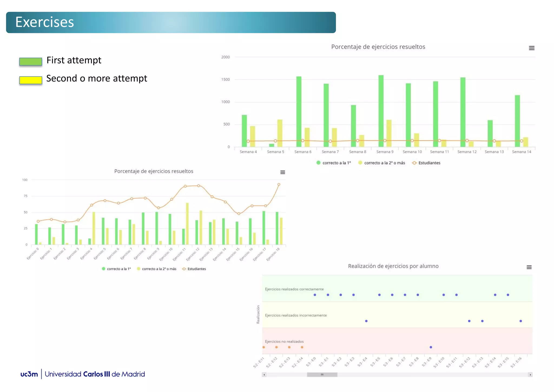Viewport: 554px width, 392px height.
Task: Click the blue dot in 'Ejercicios no realizados' row
Action: (x=431, y=347)
